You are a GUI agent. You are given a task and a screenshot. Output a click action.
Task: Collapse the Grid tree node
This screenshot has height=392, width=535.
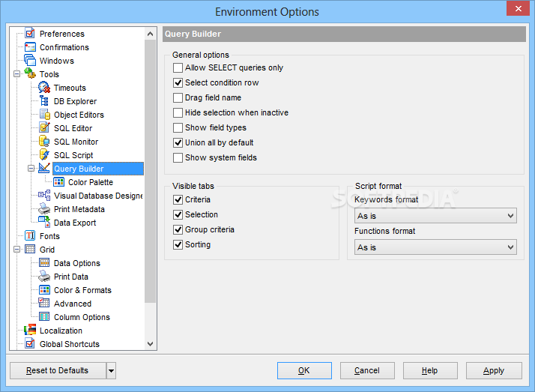tap(16, 249)
